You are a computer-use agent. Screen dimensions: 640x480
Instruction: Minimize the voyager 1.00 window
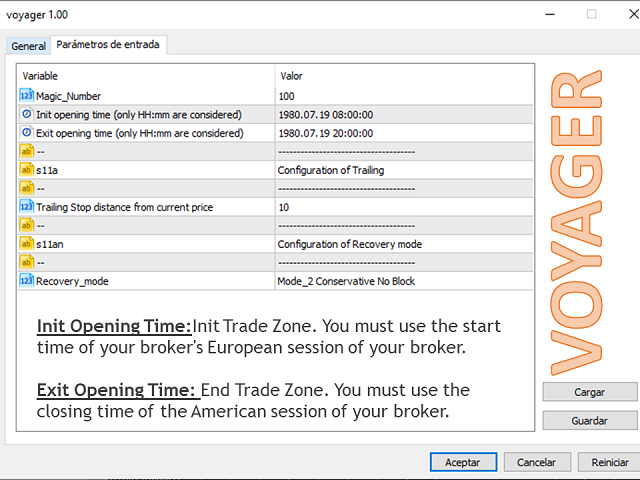tap(550, 14)
